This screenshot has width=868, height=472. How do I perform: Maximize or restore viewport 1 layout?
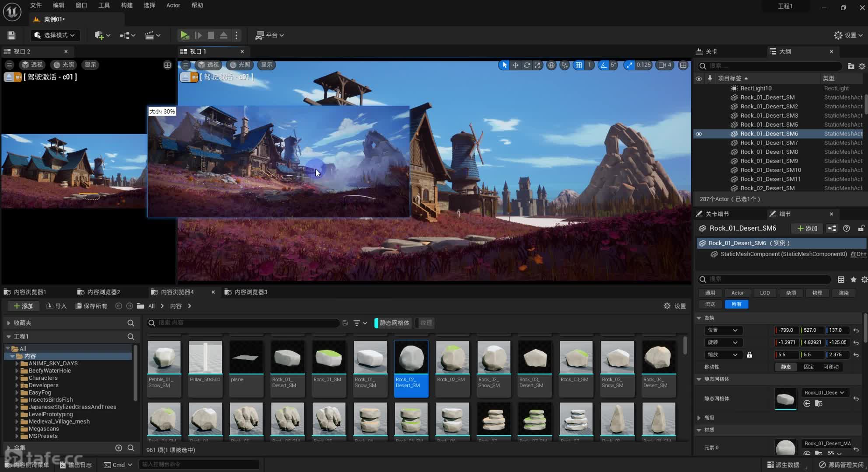[683, 65]
